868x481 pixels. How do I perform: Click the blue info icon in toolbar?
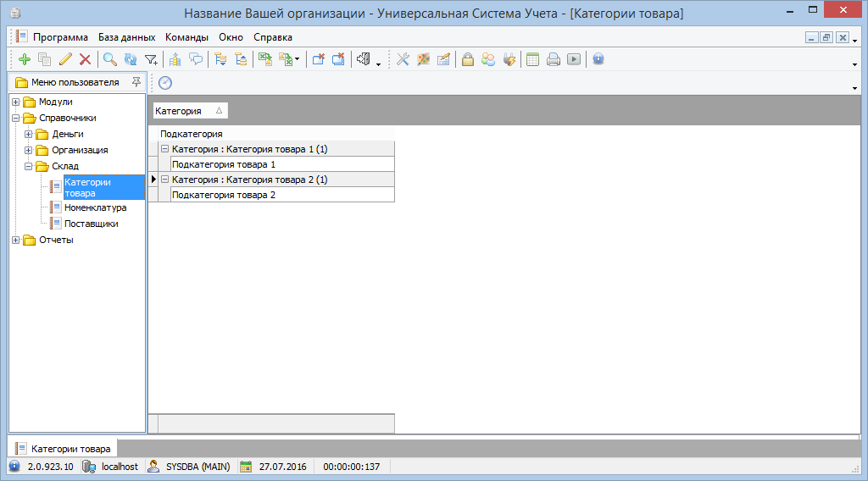(598, 59)
